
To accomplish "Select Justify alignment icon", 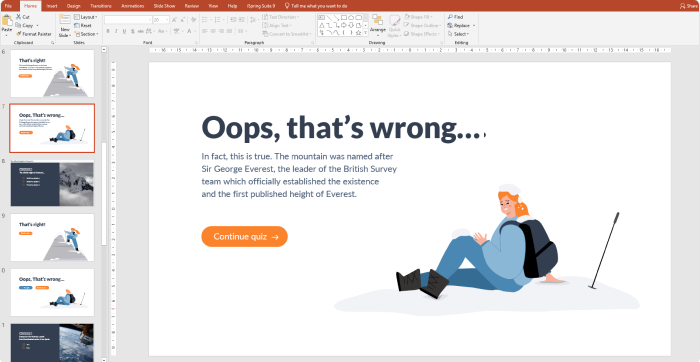I will [x=229, y=31].
